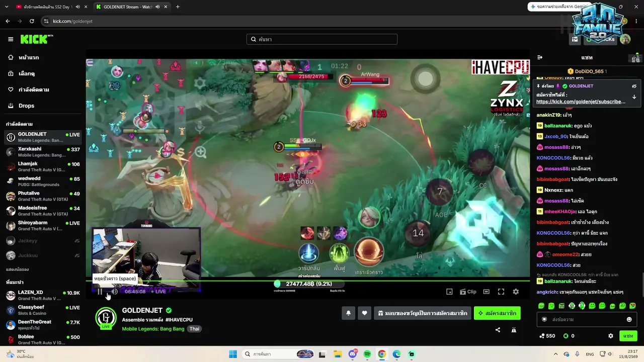Open Lhamjak channel in sidebar

pyautogui.click(x=43, y=166)
